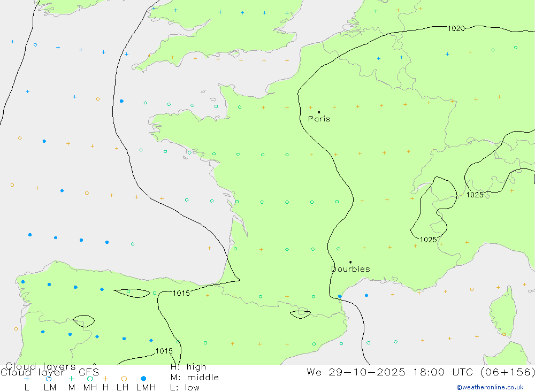Select the 'Dourbies' place label
Screen dimensions: 535x392
point(350,269)
